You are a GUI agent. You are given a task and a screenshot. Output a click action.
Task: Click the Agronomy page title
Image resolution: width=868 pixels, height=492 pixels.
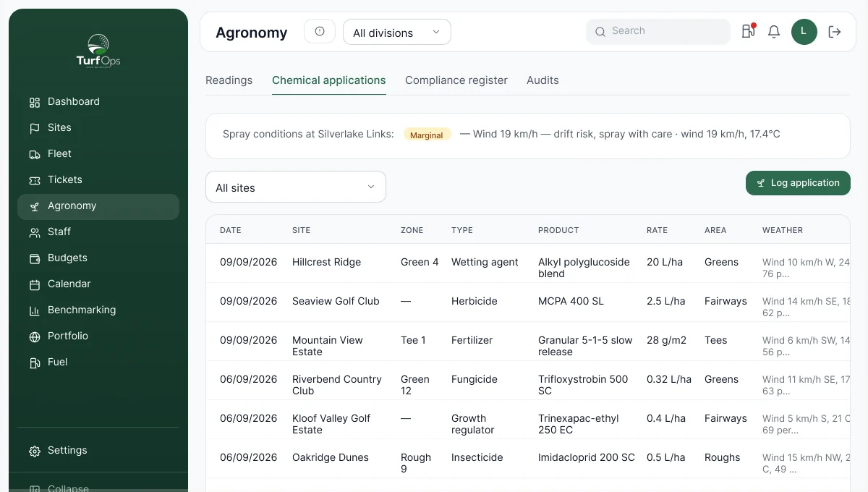[252, 33]
